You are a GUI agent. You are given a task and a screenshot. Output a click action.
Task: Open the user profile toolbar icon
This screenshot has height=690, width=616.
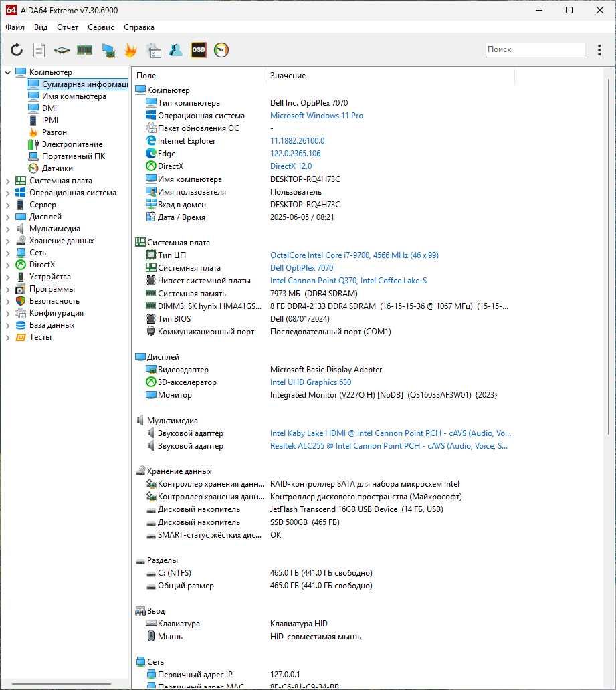(176, 49)
